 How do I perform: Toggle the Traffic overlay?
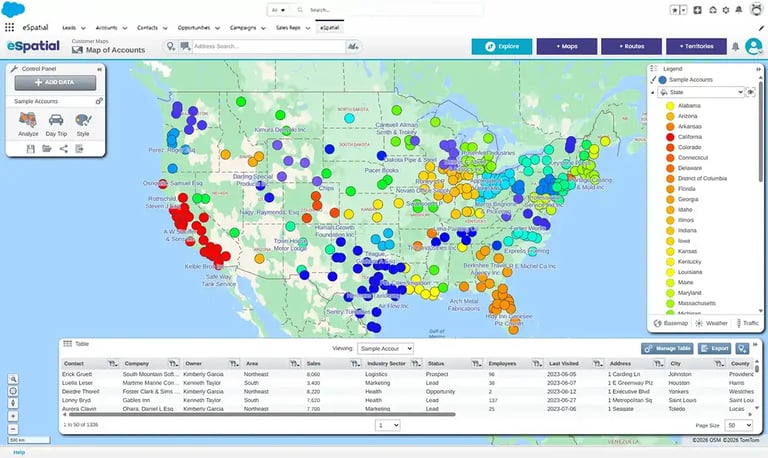[747, 323]
